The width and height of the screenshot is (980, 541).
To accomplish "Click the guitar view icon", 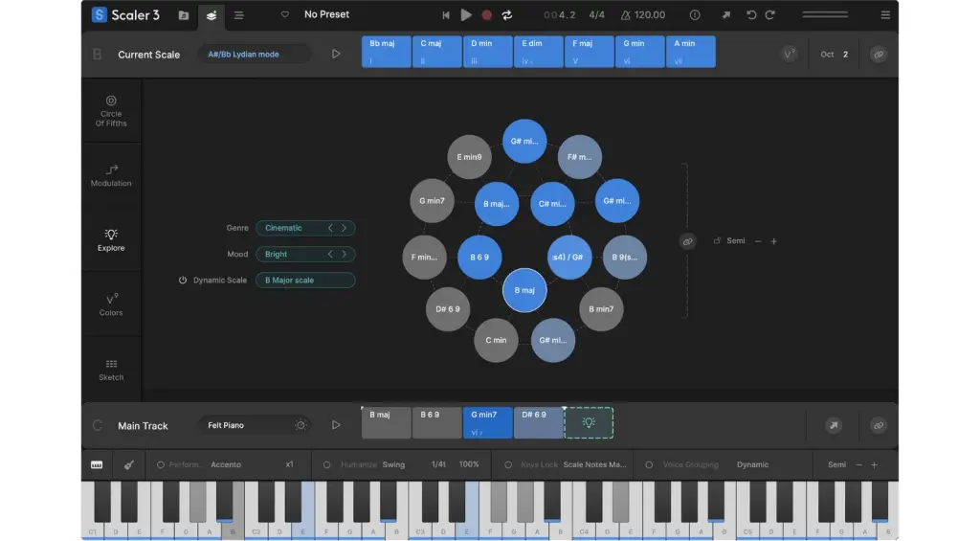I will 128,464.
